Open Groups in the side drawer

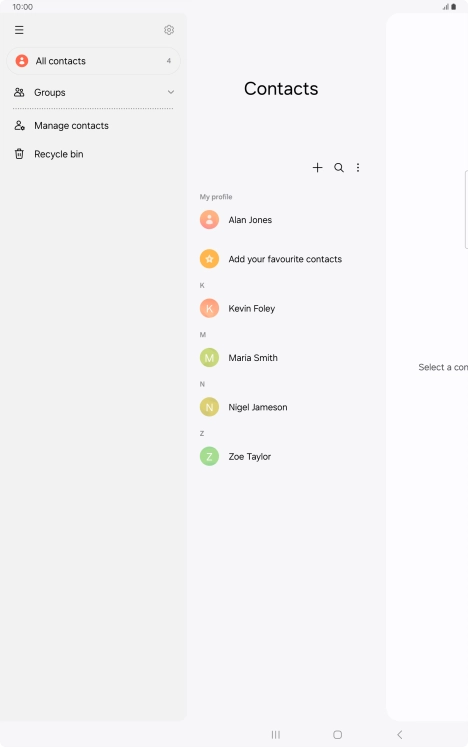(x=93, y=92)
